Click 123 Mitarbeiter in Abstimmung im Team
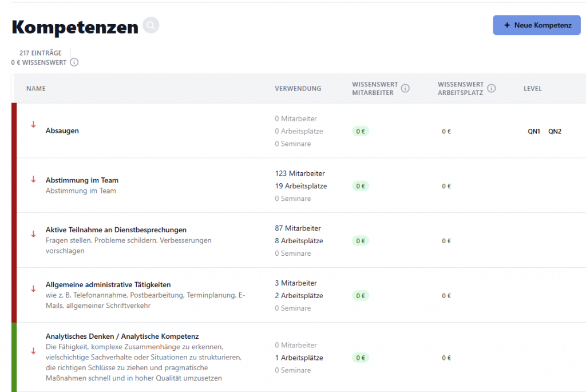Image resolution: width=586 pixels, height=392 pixels. [x=300, y=173]
